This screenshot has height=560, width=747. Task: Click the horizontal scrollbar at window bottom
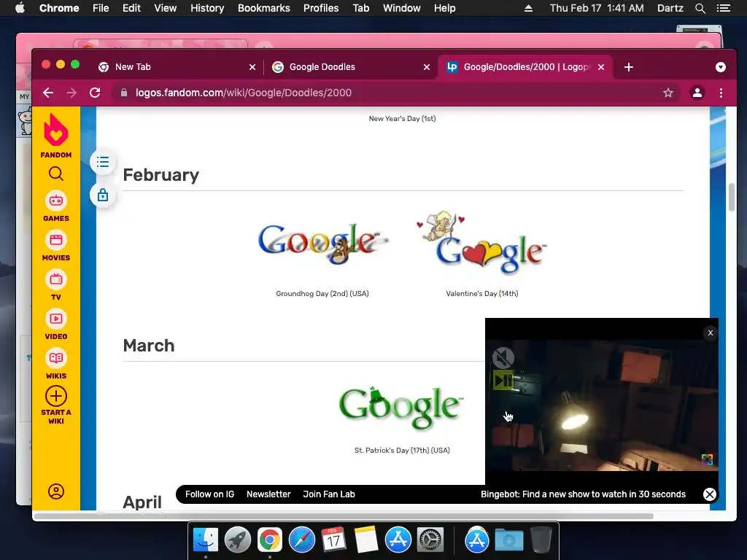coord(344,516)
